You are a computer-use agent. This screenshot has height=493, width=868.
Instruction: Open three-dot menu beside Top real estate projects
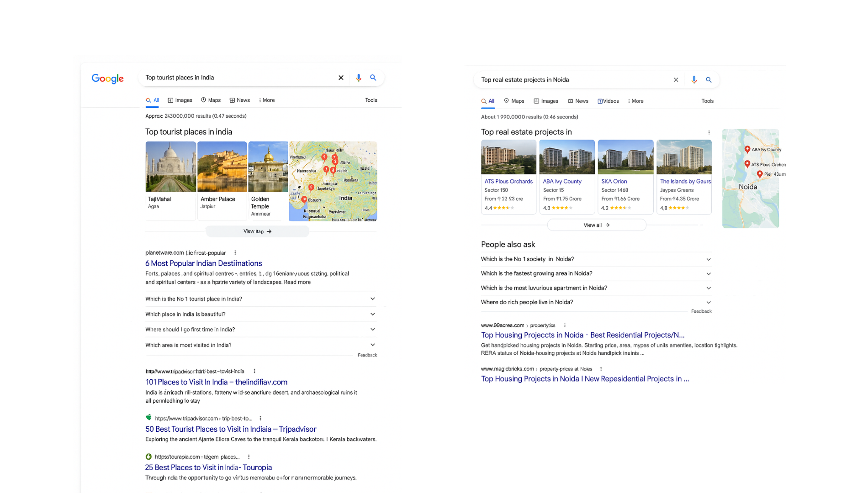coord(709,132)
